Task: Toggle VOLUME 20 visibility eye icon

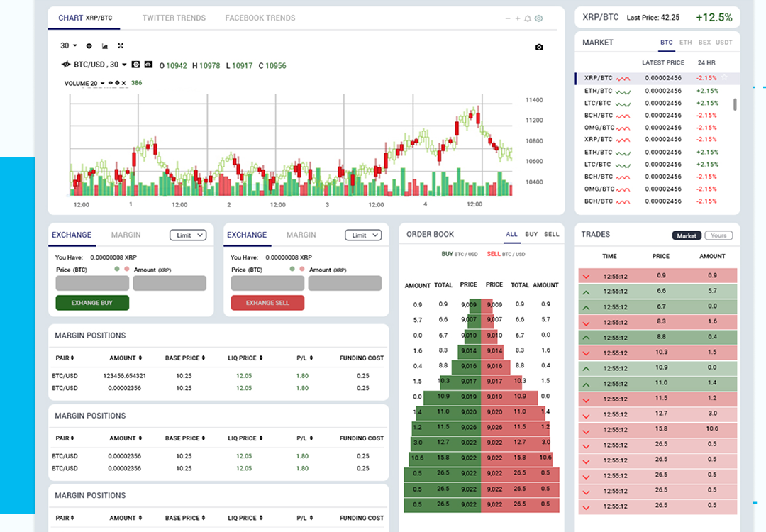Action: click(x=111, y=83)
